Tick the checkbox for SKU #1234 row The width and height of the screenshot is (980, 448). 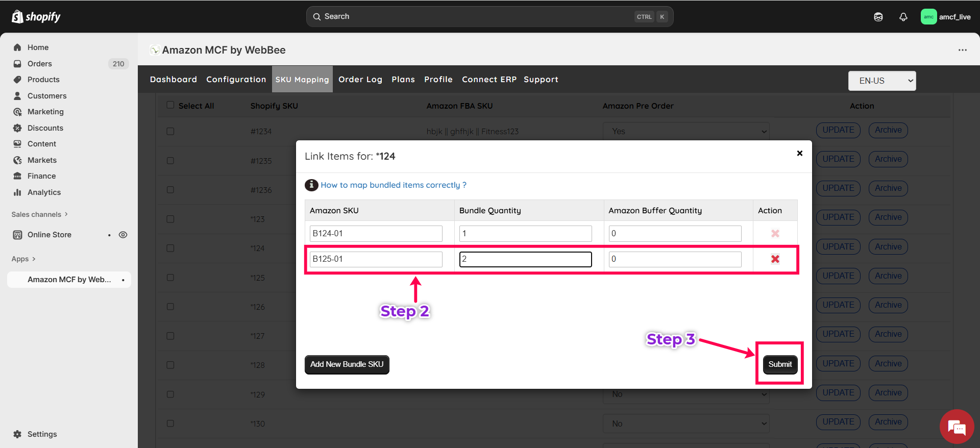click(170, 131)
